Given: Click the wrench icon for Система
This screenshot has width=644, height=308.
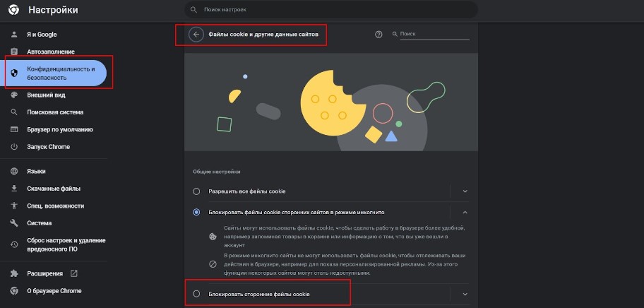Looking at the screenshot, I should coord(14,223).
